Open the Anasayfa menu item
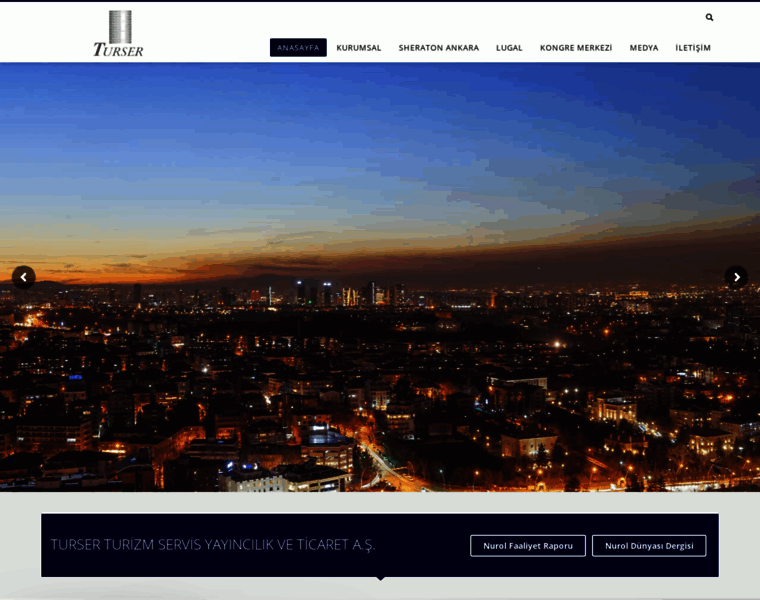760x600 pixels. [x=298, y=47]
